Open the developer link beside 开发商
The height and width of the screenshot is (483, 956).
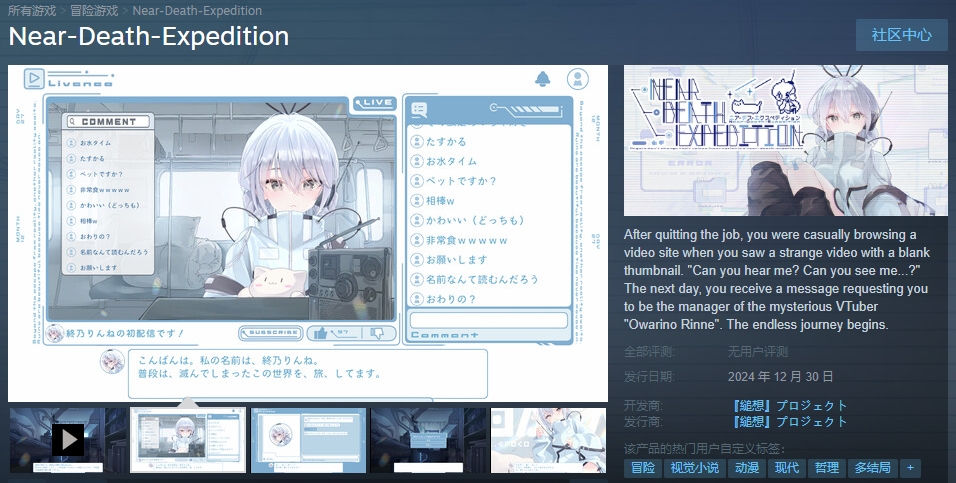click(x=790, y=406)
